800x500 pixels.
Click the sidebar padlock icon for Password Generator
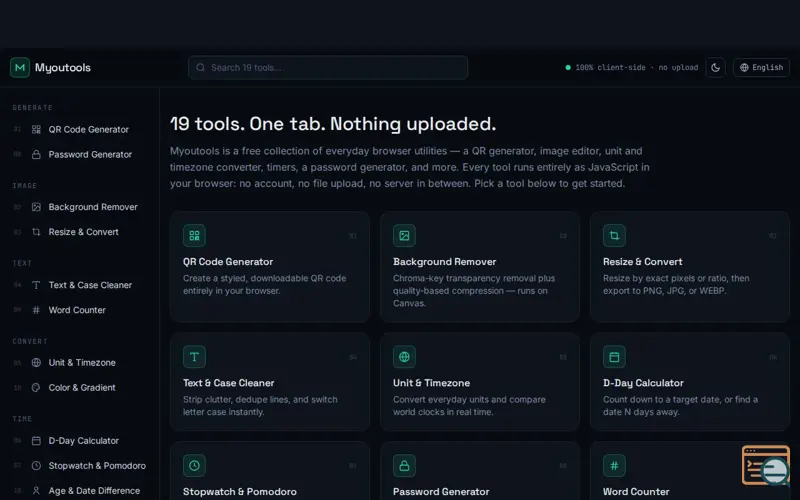pos(36,155)
